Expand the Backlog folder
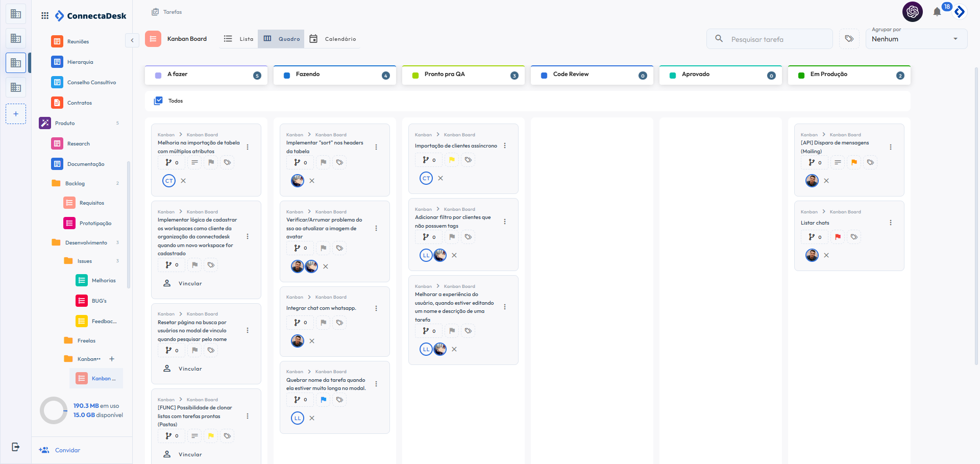The width and height of the screenshot is (980, 464). point(75,183)
